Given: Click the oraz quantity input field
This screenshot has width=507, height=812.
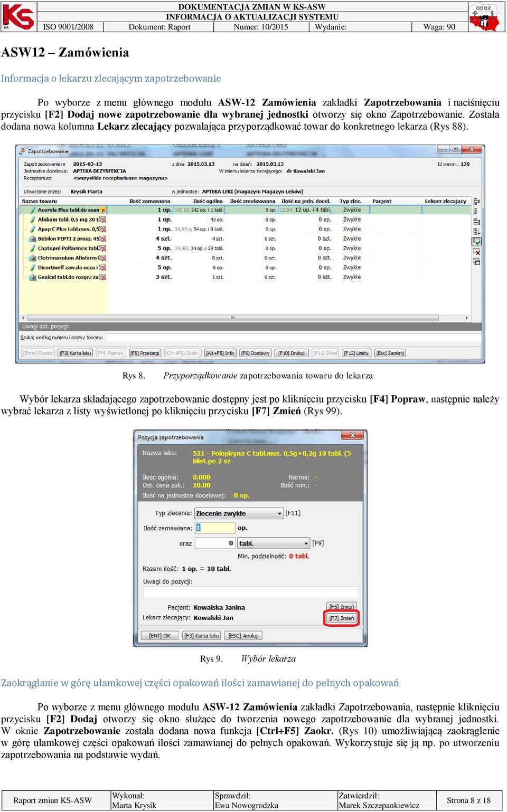Looking at the screenshot, I should point(215,543).
